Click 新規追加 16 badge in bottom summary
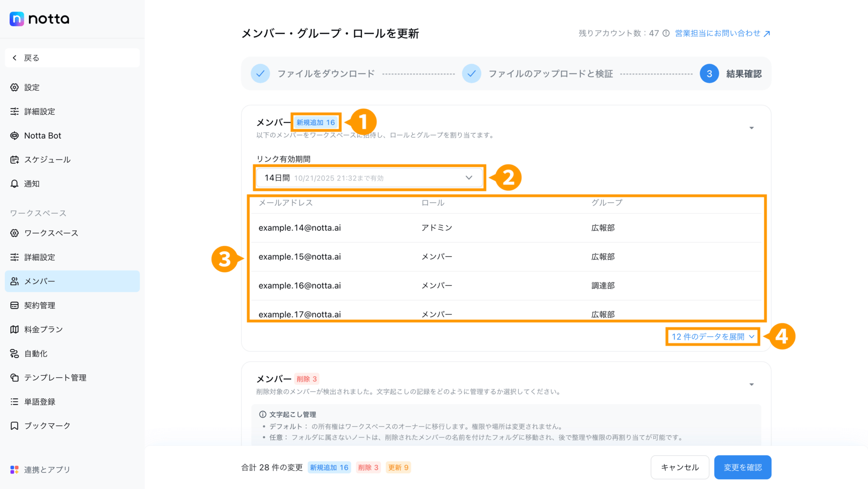Viewport: 868px width, 489px height. pos(329,467)
